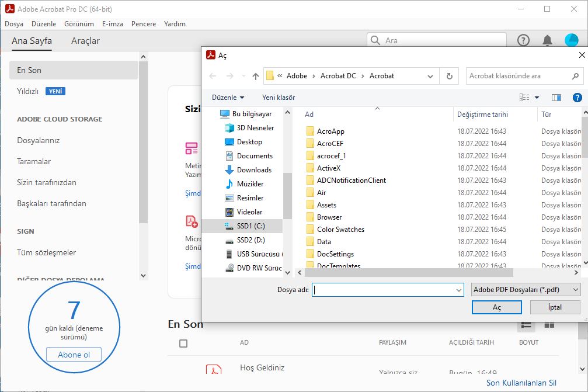Image resolution: width=588 pixels, height=392 pixels.
Task: Open the Pencere menu
Action: [x=144, y=23]
